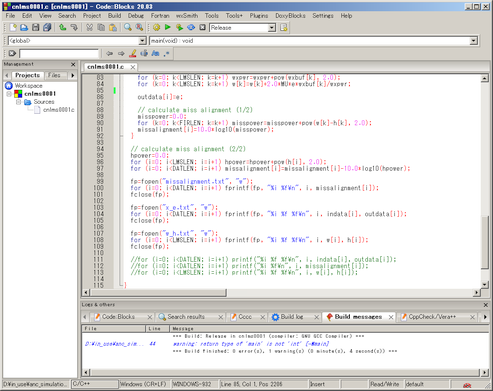493x391 pixels.
Task: Switch to the Build log tab
Action: coord(292,317)
